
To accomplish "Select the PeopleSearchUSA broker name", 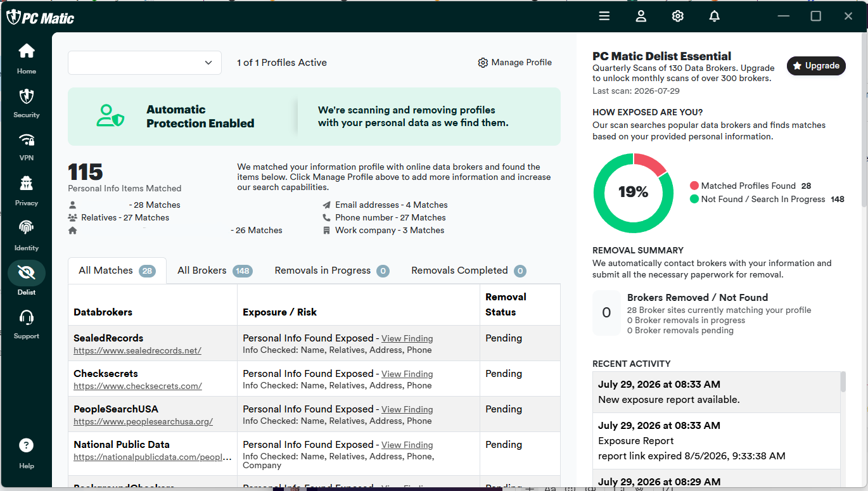I will (116, 409).
